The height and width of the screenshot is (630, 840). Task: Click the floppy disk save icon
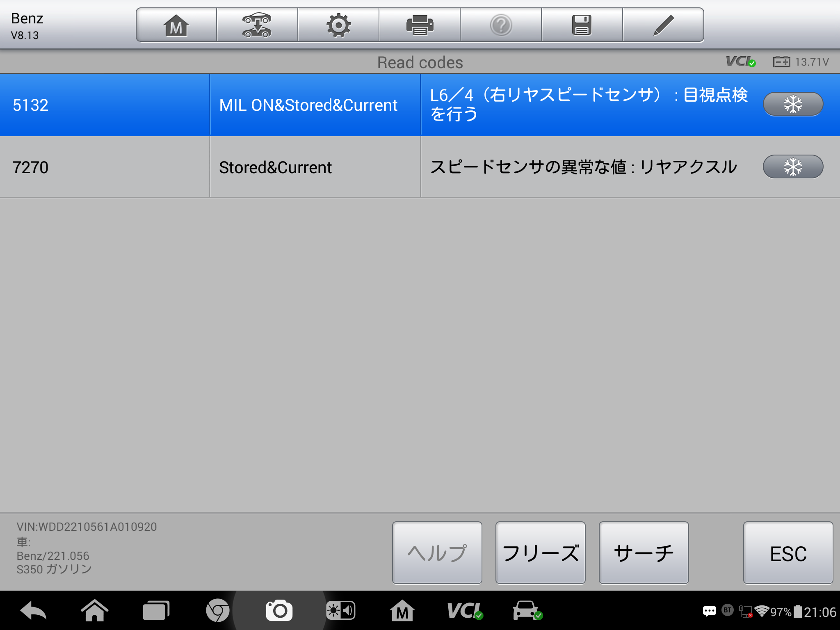582,25
